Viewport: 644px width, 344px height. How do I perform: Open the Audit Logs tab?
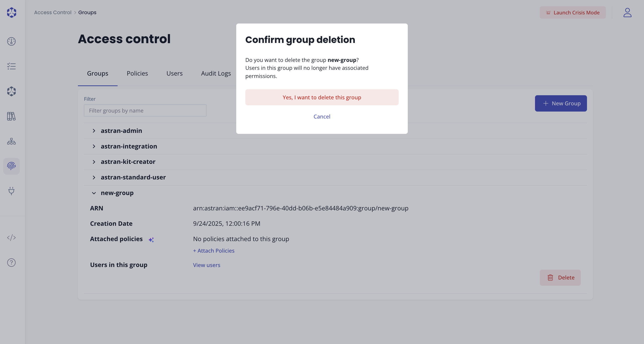tap(216, 73)
